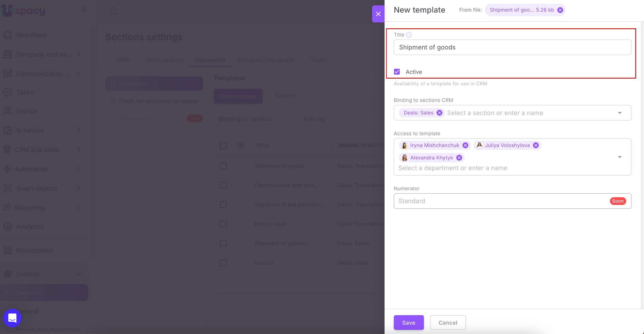Open the Company and people tab
The image size is (644, 334).
tap(266, 60)
